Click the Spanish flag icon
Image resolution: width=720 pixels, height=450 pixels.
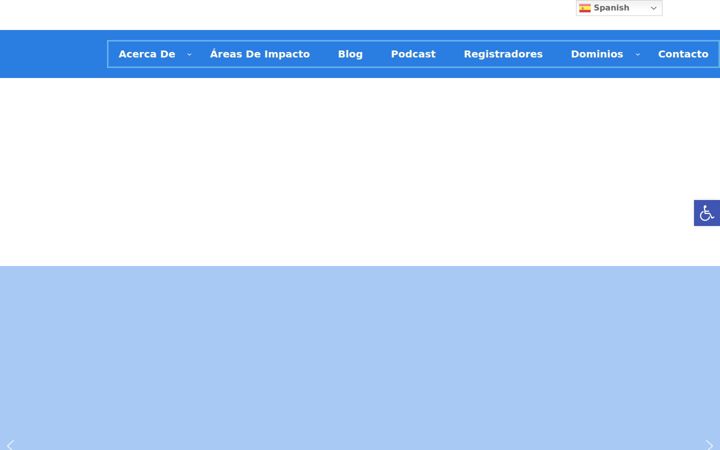(585, 8)
